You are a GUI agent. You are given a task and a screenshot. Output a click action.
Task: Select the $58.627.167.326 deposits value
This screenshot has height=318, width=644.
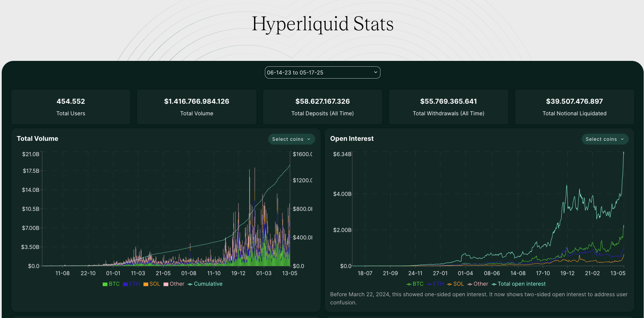pos(322,101)
